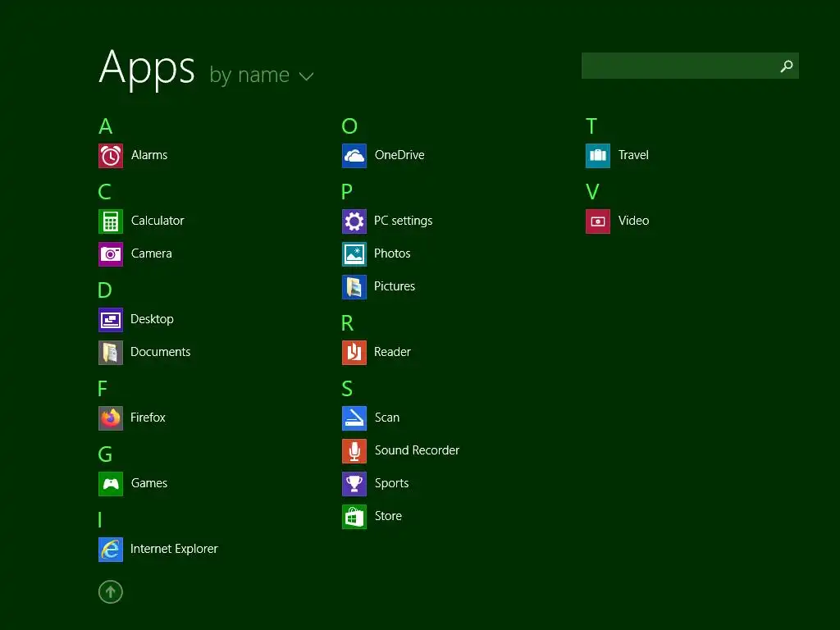The height and width of the screenshot is (630, 840).
Task: Launch the Video app icon
Action: point(598,221)
